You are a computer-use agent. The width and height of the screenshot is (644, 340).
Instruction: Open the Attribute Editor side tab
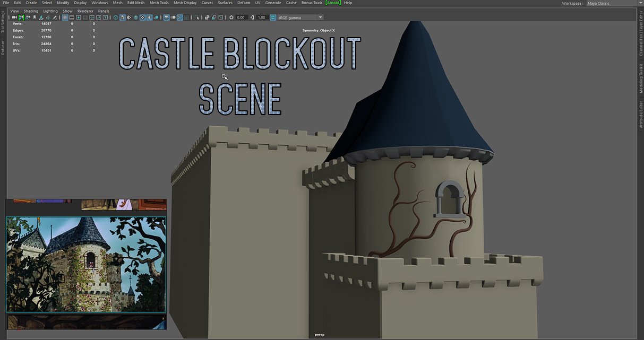click(641, 114)
